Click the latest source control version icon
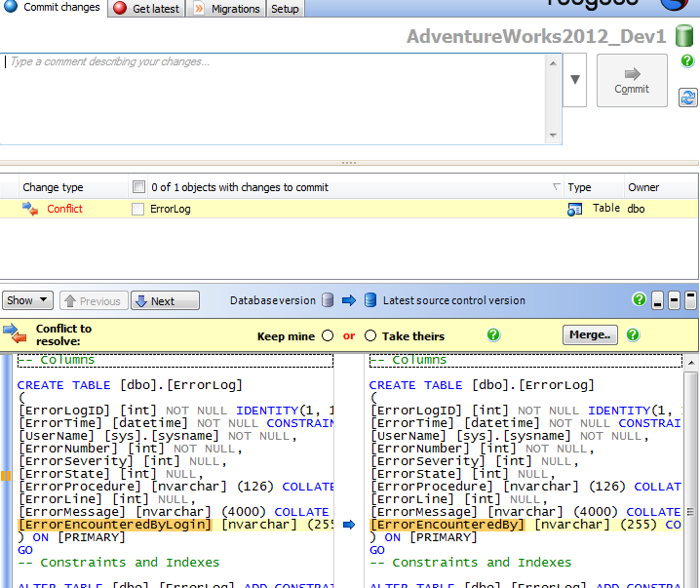 (370, 300)
